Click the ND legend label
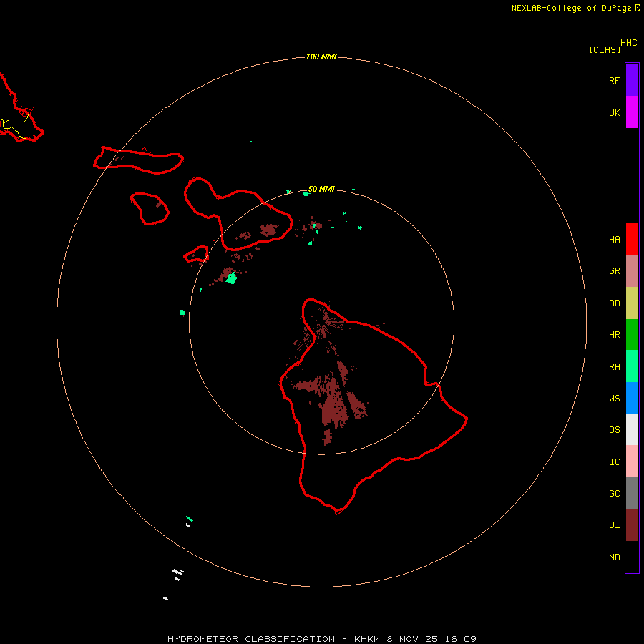 point(614,557)
